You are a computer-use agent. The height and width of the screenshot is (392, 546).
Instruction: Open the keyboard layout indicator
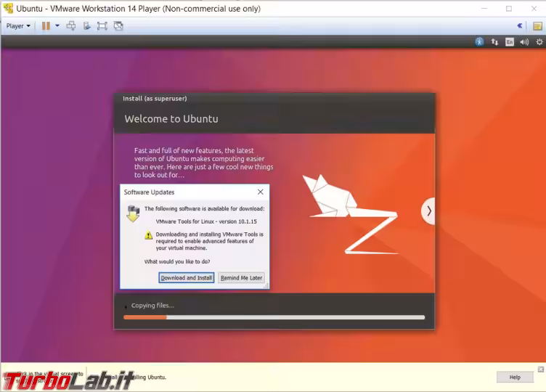point(510,42)
